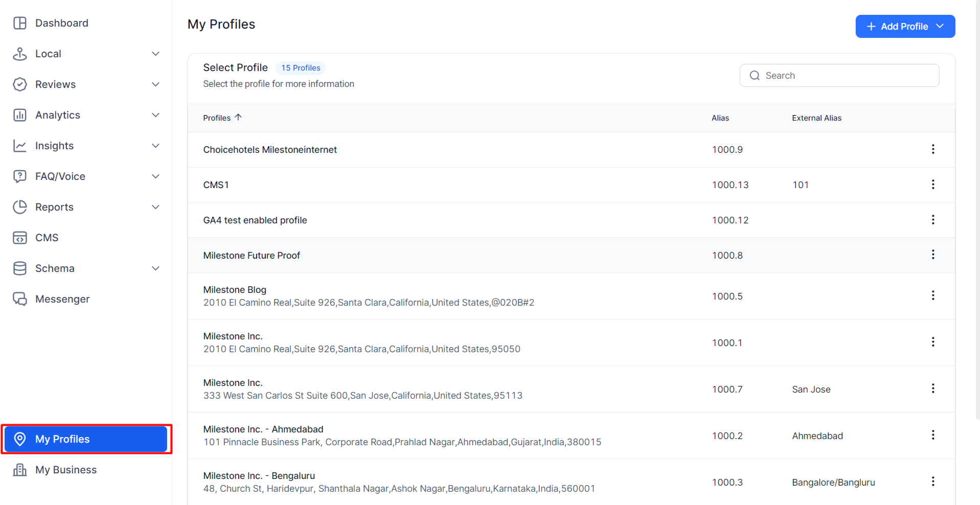
Task: Click the Messenger chat bubbles icon
Action: click(20, 299)
